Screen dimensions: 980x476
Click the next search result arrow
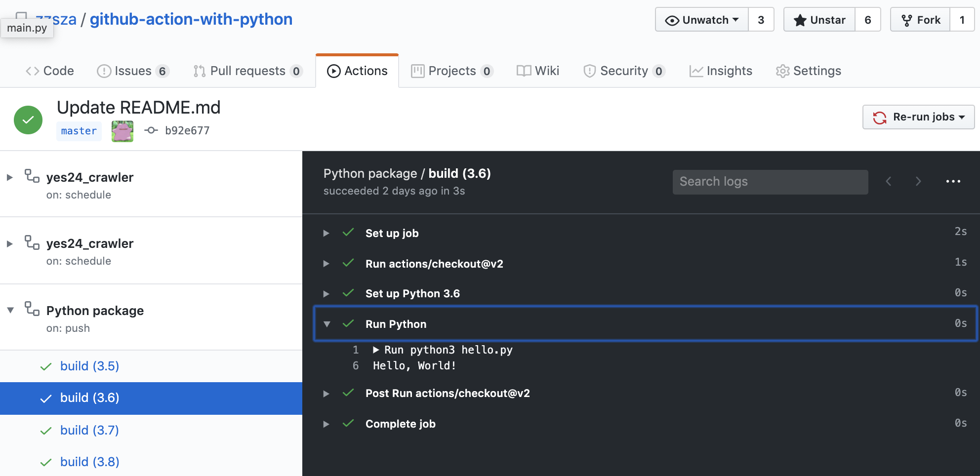918,182
